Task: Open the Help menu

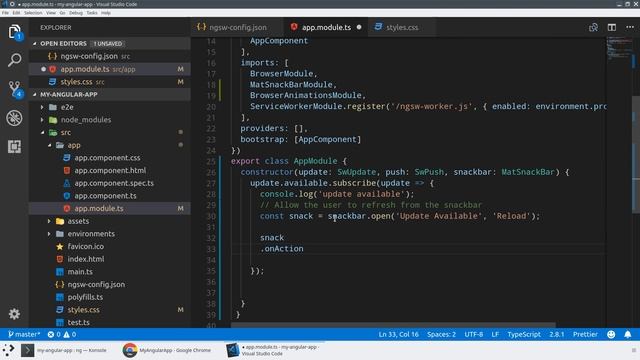Action: pos(106,13)
